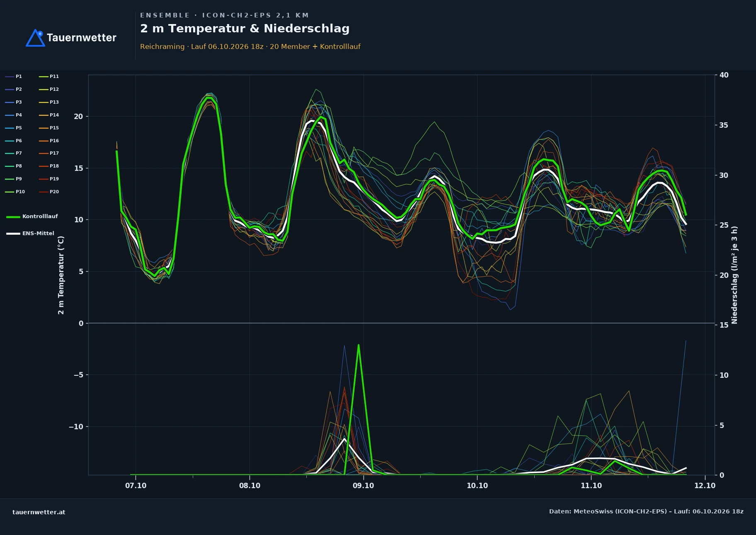Click the −5 tick on the temperature axis
This screenshot has height=535, width=756.
tap(78, 375)
